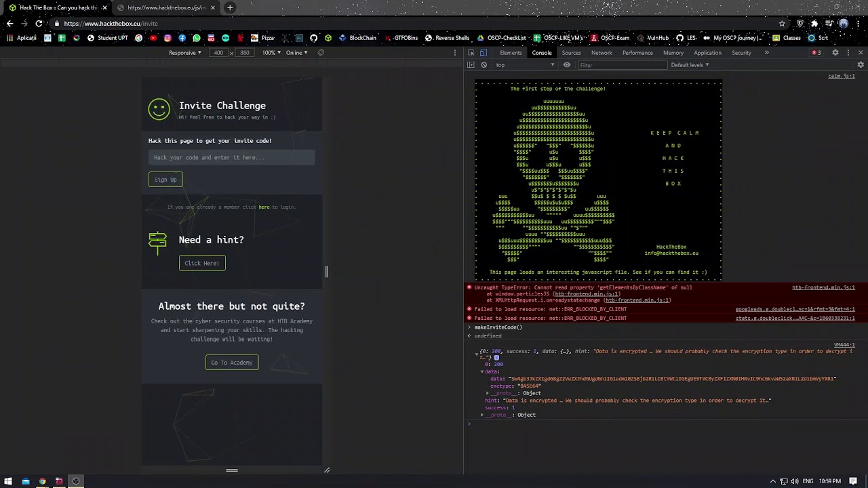Select the 'enctype: "BASE64"' line
This screenshot has width=868, height=488.
(x=515, y=386)
